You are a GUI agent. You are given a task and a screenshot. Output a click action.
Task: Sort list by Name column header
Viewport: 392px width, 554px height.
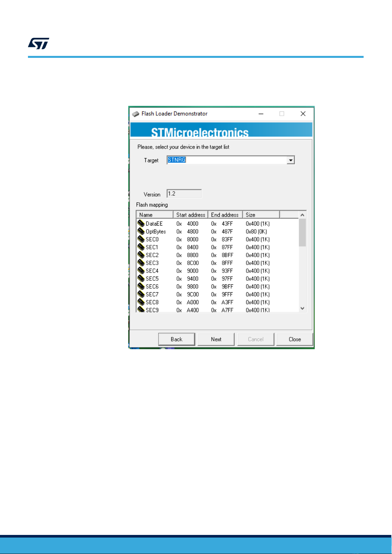pyautogui.click(x=155, y=215)
